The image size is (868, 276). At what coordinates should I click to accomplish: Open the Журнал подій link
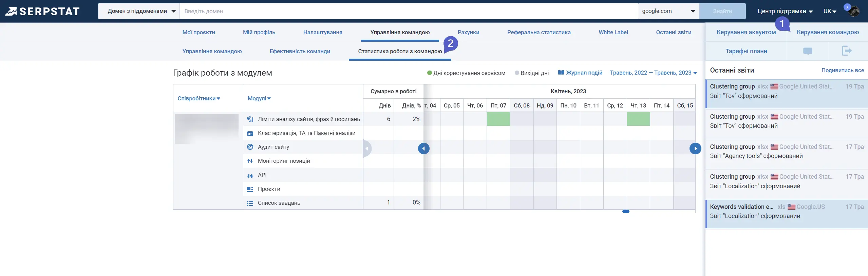[584, 73]
